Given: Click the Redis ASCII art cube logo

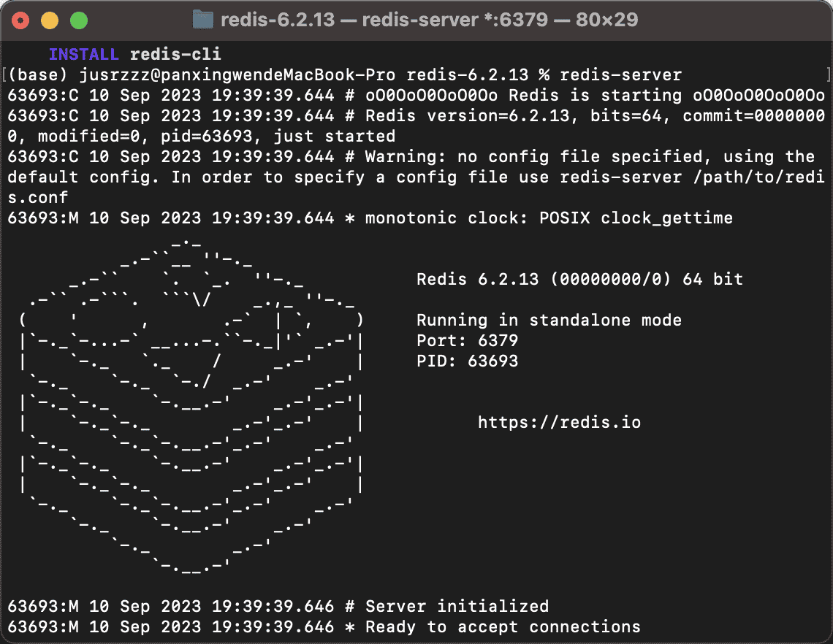Looking at the screenshot, I should [x=191, y=402].
